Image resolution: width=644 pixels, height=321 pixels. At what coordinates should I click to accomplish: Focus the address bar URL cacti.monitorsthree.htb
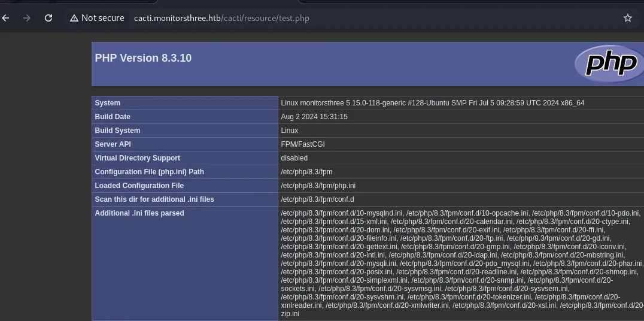click(221, 18)
